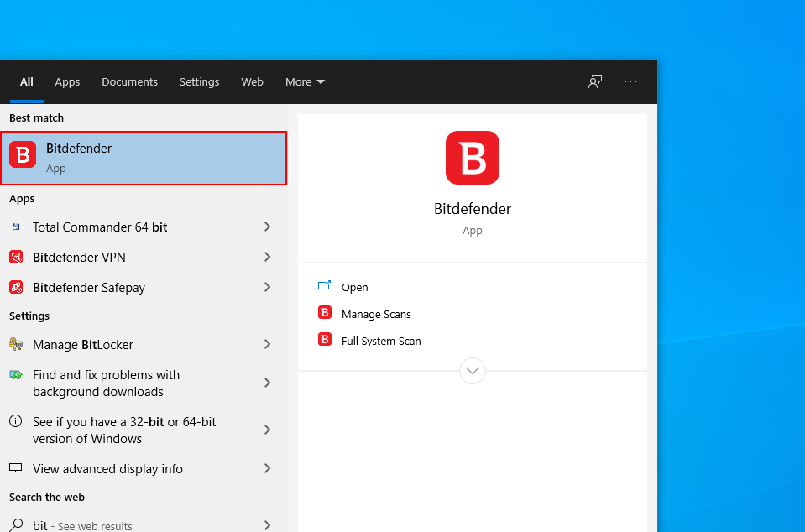Click the Bitdefender VPN shield icon

pos(16,257)
